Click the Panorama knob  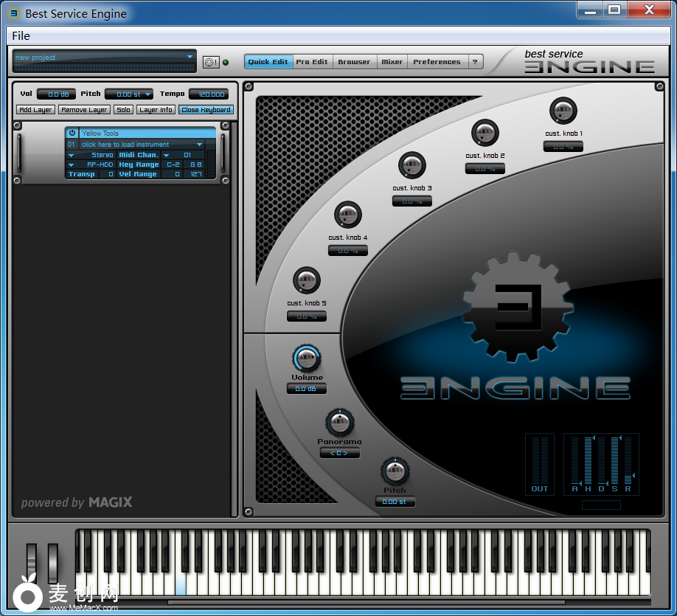pyautogui.click(x=339, y=423)
